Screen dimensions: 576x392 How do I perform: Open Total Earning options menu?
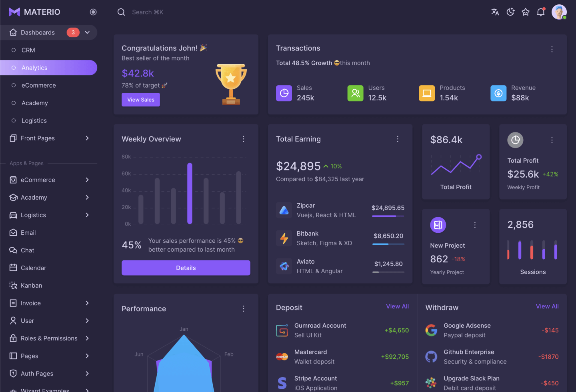tap(398, 139)
